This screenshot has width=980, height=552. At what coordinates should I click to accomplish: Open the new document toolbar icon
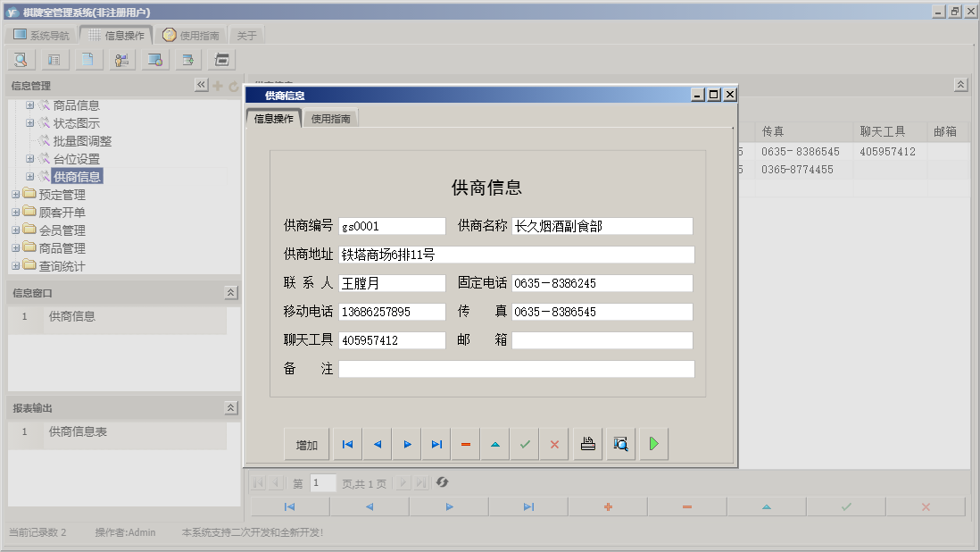tap(86, 59)
